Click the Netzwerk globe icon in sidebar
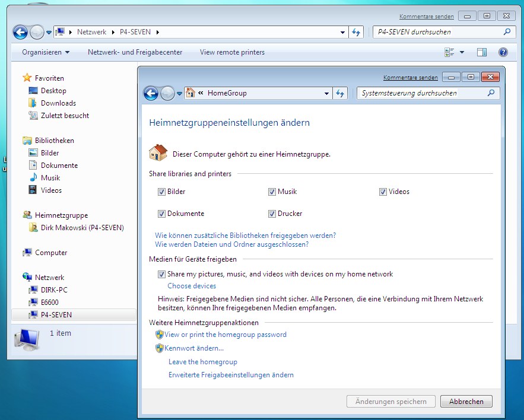This screenshot has width=524, height=420. pos(27,277)
